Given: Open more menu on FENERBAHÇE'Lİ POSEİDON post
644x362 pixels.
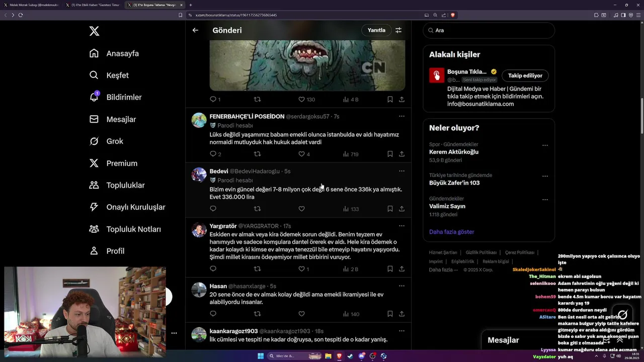Looking at the screenshot, I should [x=401, y=116].
